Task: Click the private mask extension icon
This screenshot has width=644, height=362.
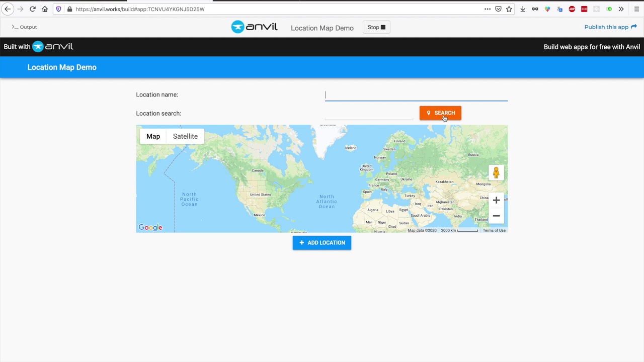Action: click(535, 9)
